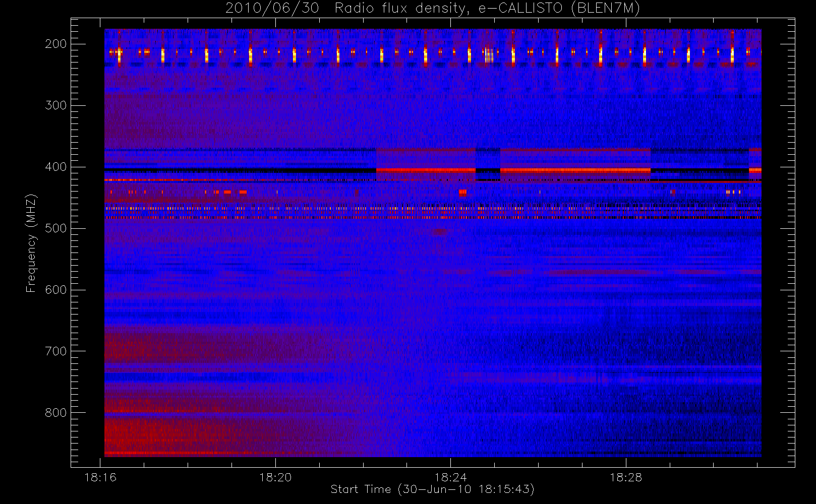Click the 200 frequency tick label
This screenshot has height=504, width=816.
(55, 44)
